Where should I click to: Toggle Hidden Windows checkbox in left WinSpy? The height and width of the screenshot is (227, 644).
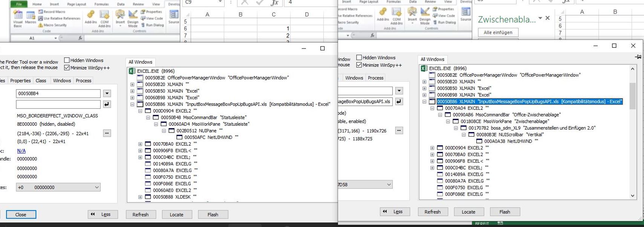(x=67, y=60)
